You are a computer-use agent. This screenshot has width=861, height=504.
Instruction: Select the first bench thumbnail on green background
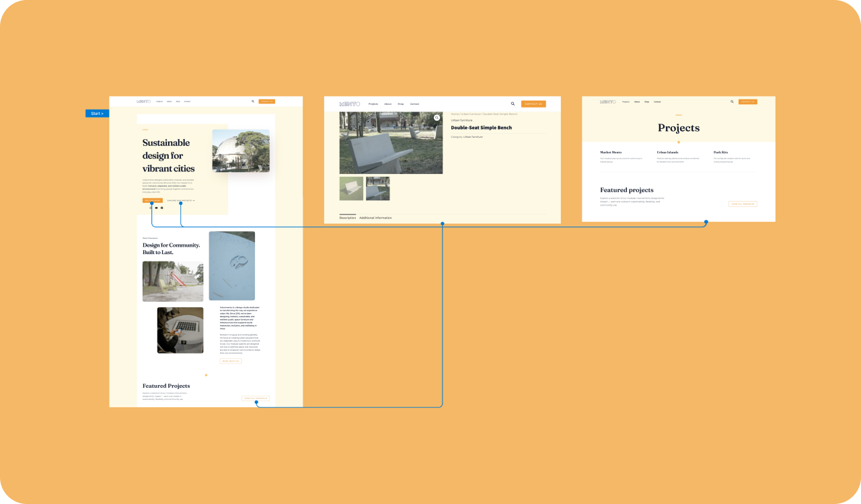pos(351,189)
